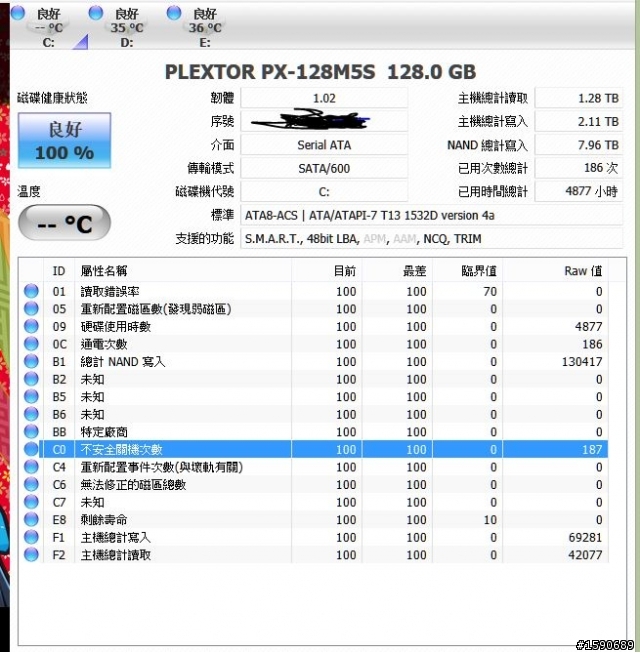The image size is (640, 653).
Task: Click the NAND writes value 7.96 TB
Action: click(x=579, y=145)
